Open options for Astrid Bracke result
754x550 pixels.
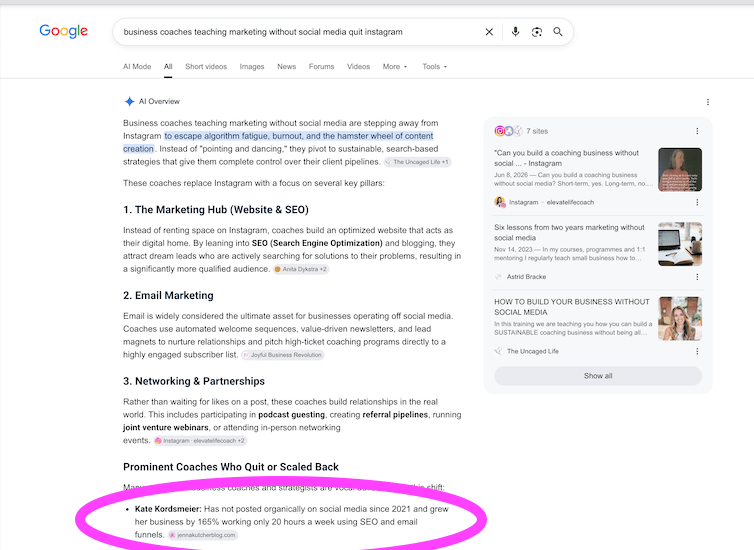click(x=697, y=277)
